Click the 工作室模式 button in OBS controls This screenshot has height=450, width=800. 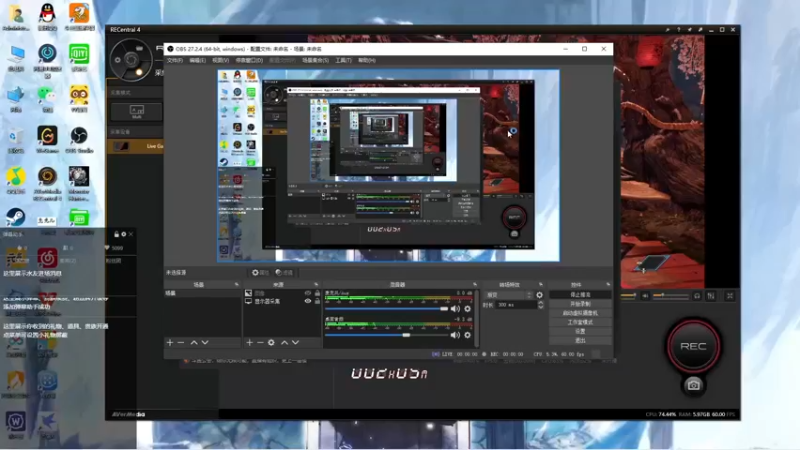click(580, 322)
